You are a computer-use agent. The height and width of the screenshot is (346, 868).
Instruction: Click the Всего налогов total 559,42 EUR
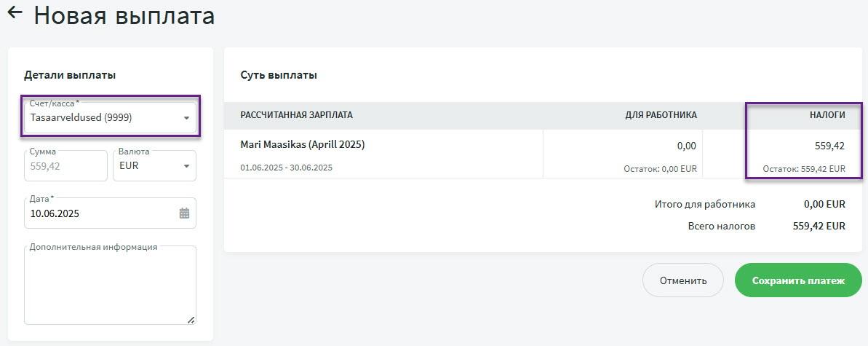(819, 227)
